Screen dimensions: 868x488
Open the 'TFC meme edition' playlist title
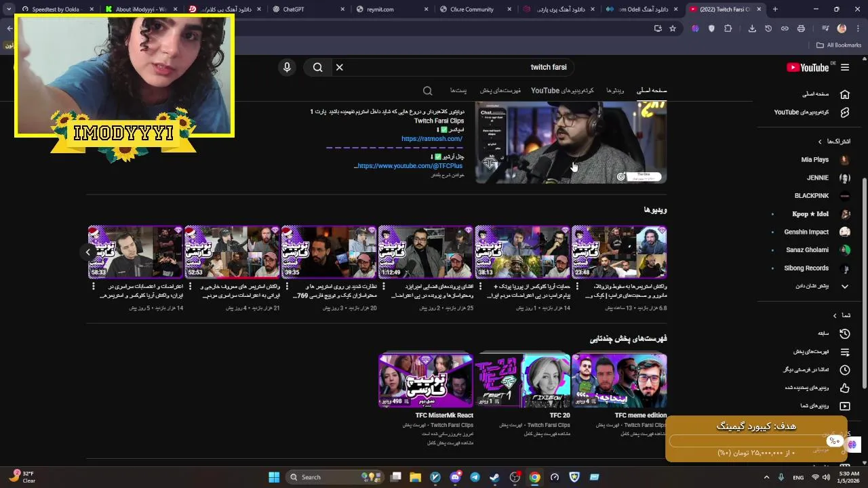click(x=641, y=415)
